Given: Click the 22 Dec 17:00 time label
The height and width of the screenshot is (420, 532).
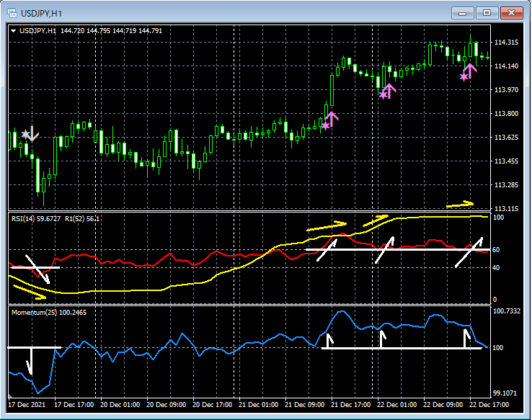Looking at the screenshot, I should (x=489, y=405).
